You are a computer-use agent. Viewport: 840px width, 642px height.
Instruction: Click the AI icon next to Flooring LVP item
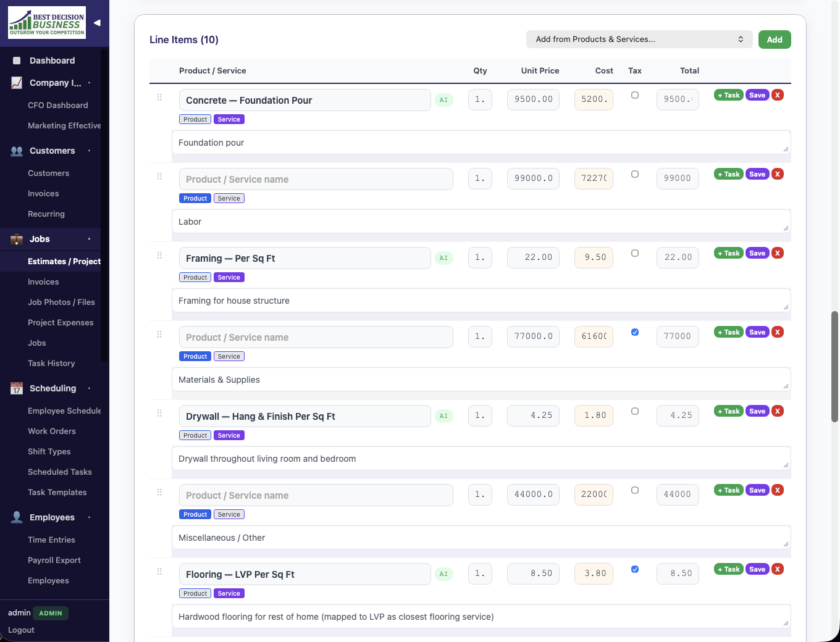(x=443, y=573)
